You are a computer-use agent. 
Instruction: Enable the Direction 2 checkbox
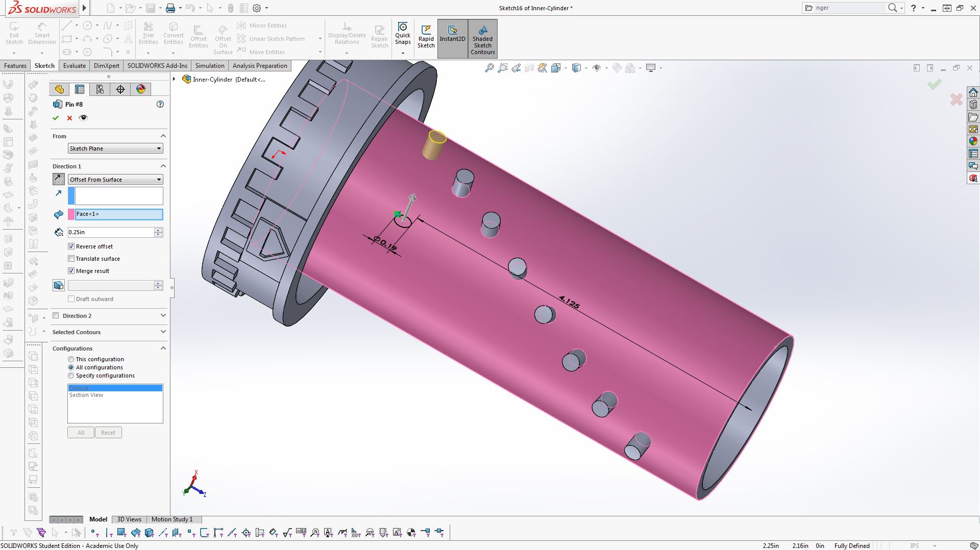pos(56,316)
